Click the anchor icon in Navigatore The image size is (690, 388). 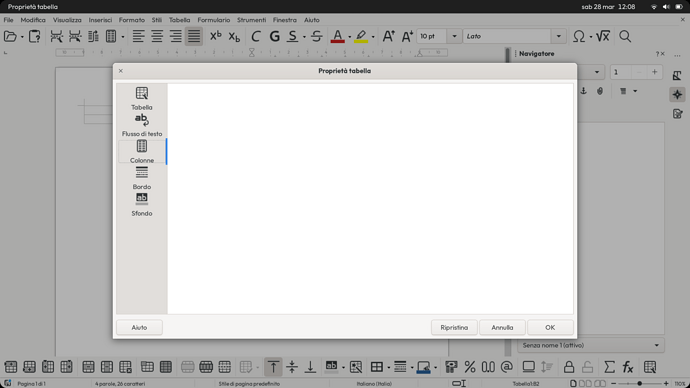click(x=584, y=91)
